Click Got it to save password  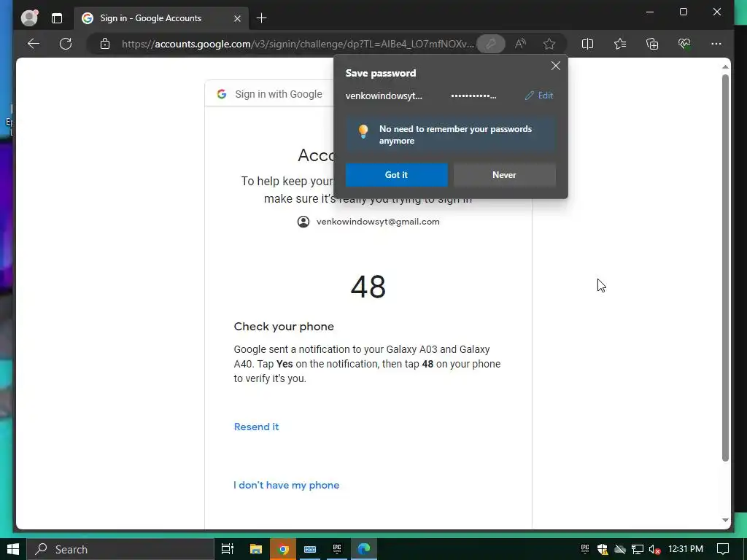[x=396, y=175]
